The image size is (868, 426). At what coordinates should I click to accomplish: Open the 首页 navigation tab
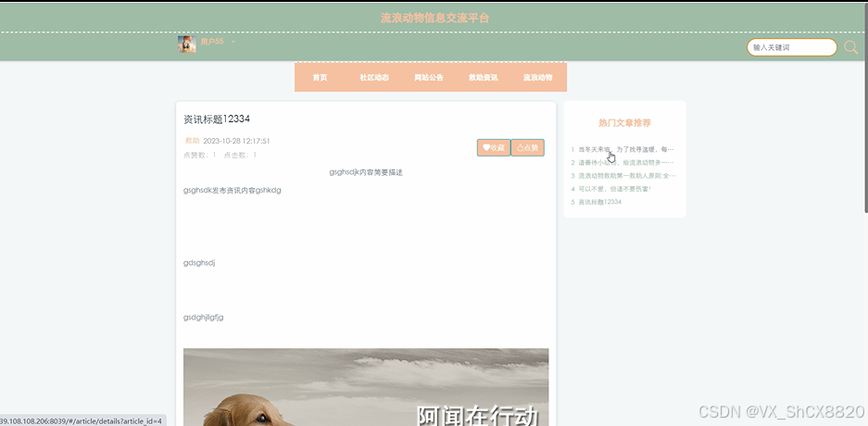click(x=320, y=78)
